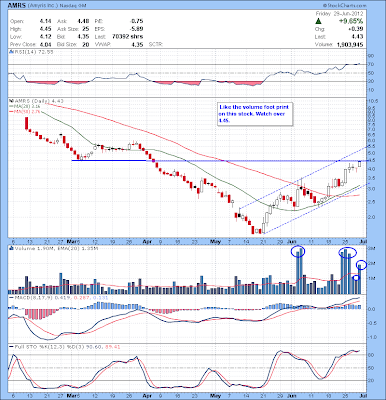Click the (Amyris Inc.) company name
386x400 pixels.
click(42, 6)
